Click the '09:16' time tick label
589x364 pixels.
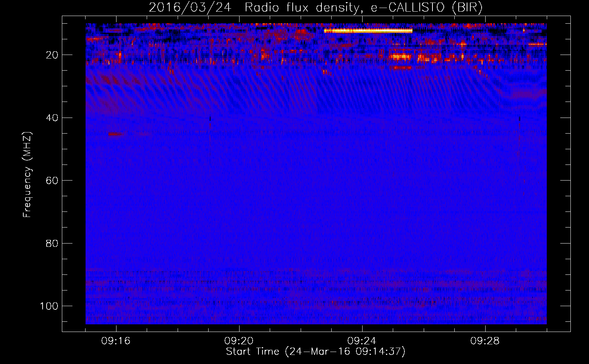pos(116,341)
